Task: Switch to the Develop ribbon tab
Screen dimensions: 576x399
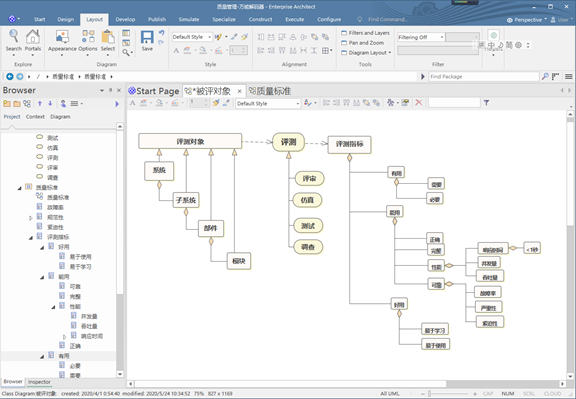Action: [125, 19]
